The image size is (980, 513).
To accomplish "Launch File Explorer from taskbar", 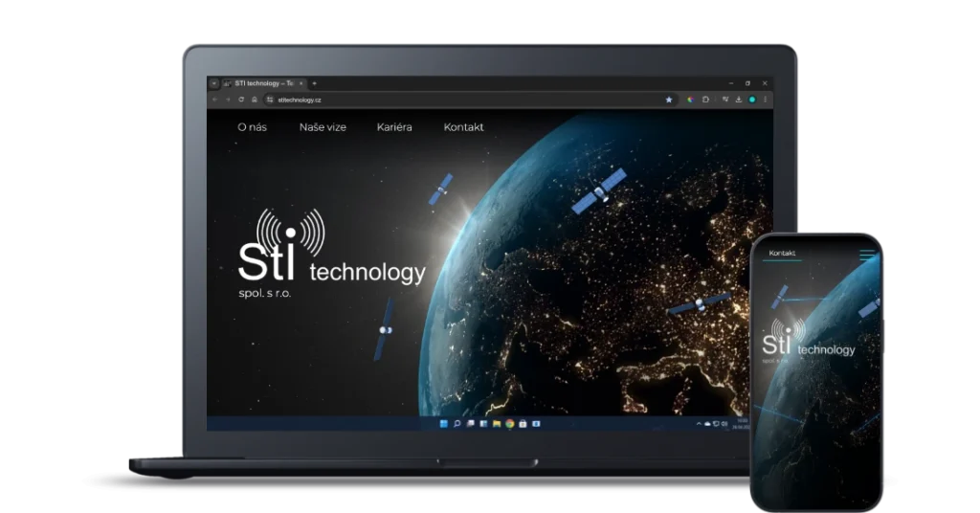I will (x=497, y=424).
